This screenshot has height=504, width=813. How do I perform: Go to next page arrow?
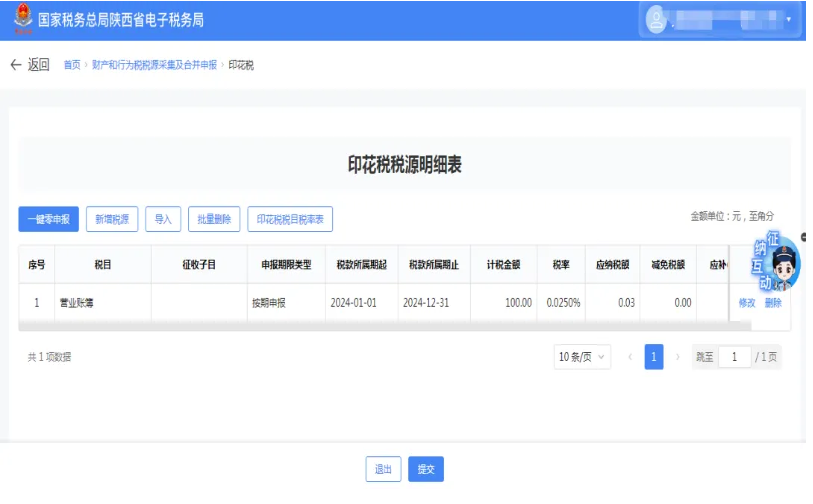point(678,358)
